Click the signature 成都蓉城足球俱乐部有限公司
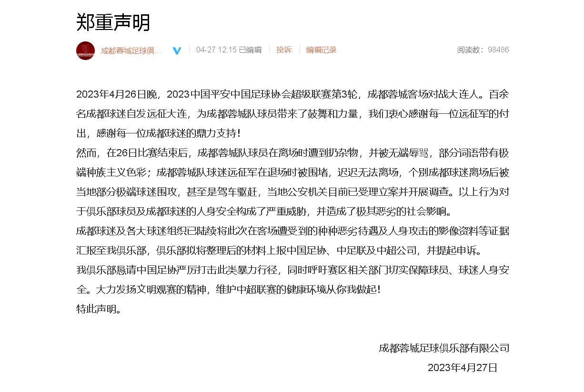584x392 pixels. coord(444,348)
